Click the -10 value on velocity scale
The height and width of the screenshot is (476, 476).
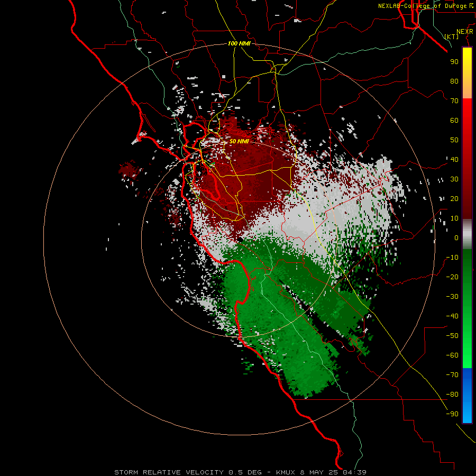point(452,258)
